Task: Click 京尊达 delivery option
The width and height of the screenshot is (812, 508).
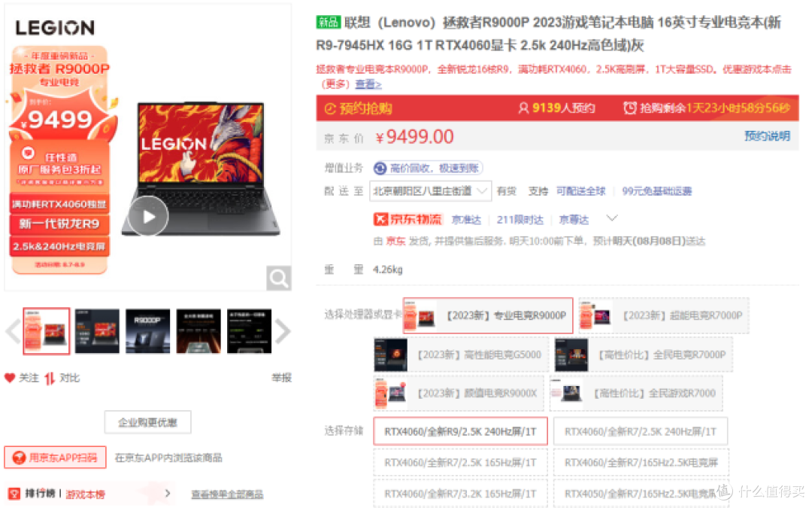Action: point(574,220)
